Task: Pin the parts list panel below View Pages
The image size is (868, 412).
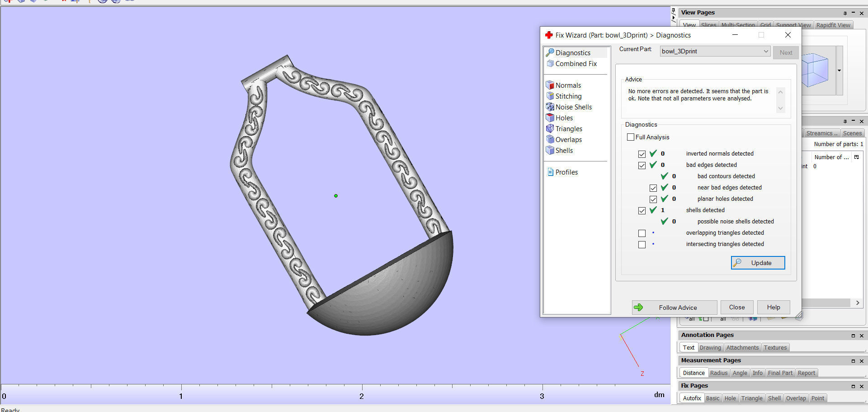Action: point(845,121)
